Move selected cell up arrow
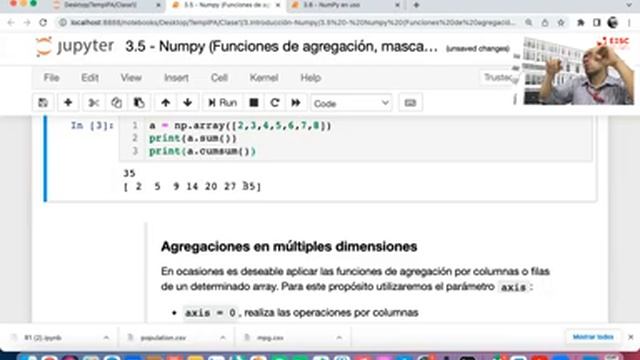Viewport: 640px width, 360px height. point(165,103)
